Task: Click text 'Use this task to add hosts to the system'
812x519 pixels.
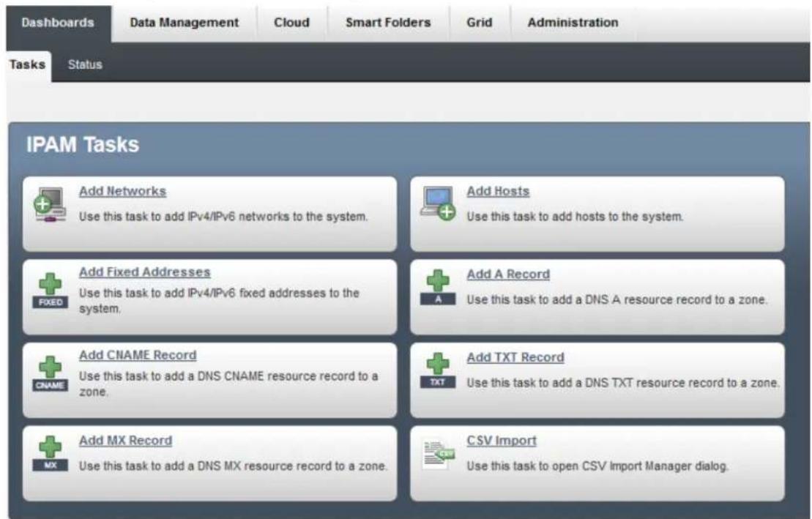Action: (575, 217)
